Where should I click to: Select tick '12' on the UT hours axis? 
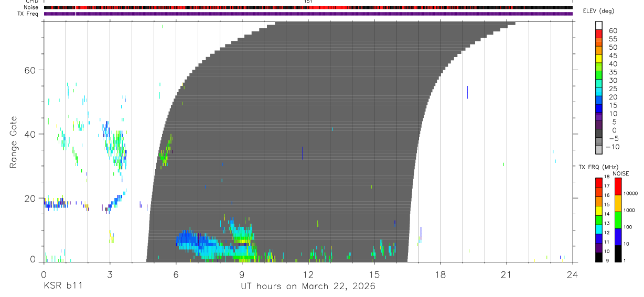click(308, 274)
